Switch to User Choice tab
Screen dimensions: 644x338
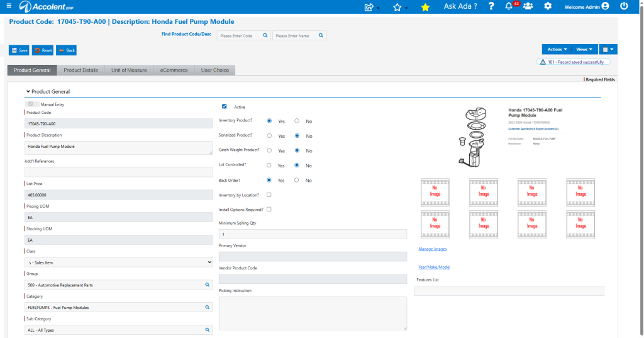(x=215, y=70)
